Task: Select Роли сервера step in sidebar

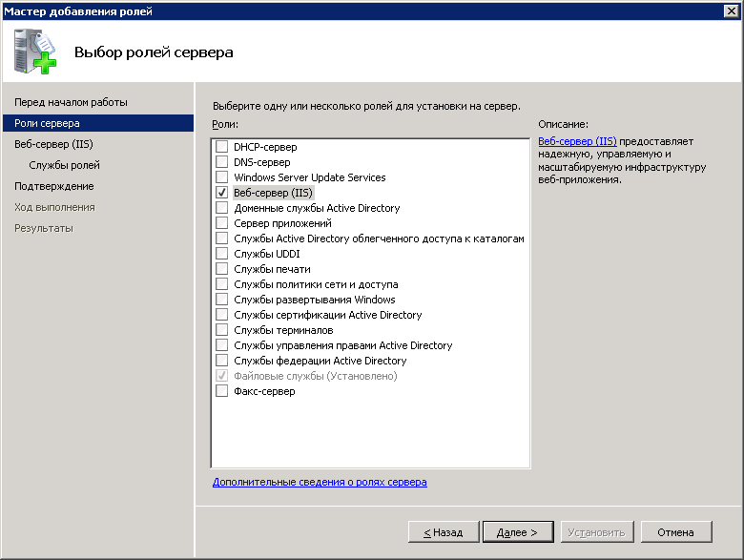Action: click(98, 123)
